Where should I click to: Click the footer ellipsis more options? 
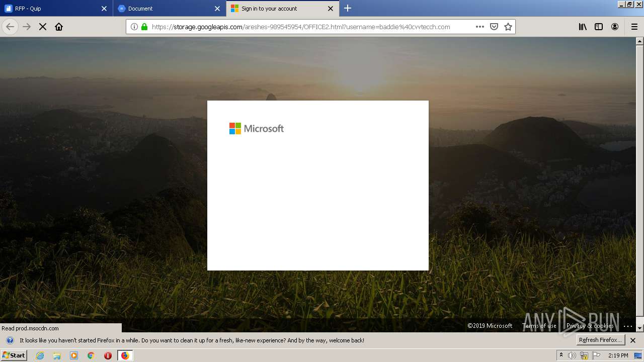[x=628, y=326]
